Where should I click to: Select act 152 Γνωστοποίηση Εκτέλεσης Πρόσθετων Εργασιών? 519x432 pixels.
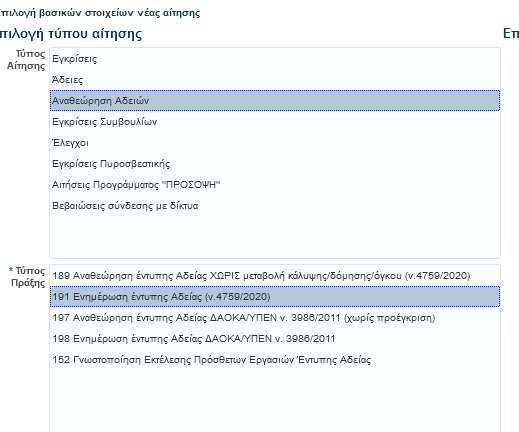275,360
